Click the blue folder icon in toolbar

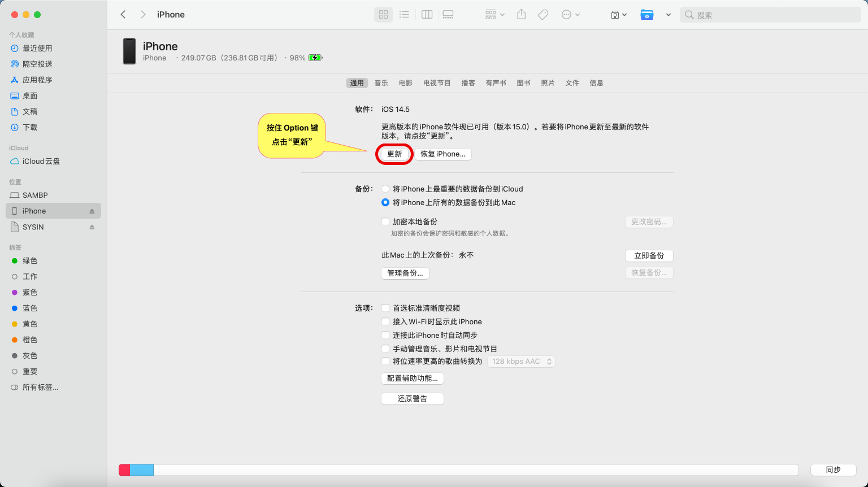[x=647, y=15]
